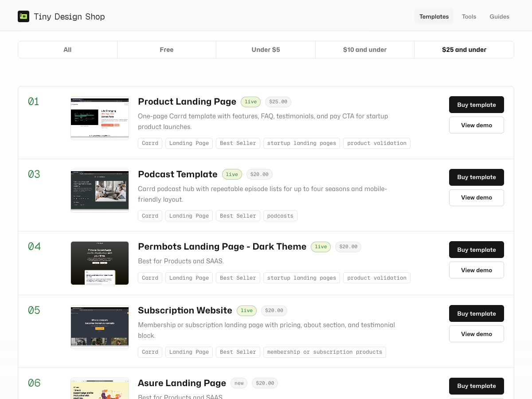Click Landing Page tag on Podcast Template
Screen dimensions: 532x399
tap(189, 216)
